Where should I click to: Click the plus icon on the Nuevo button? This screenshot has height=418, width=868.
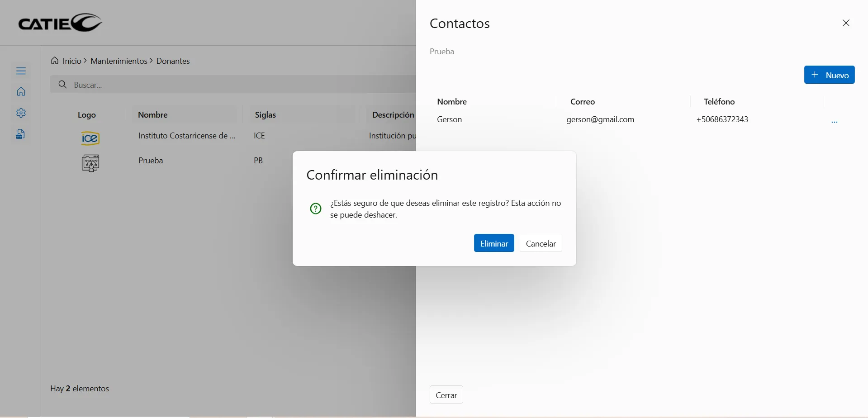click(815, 75)
